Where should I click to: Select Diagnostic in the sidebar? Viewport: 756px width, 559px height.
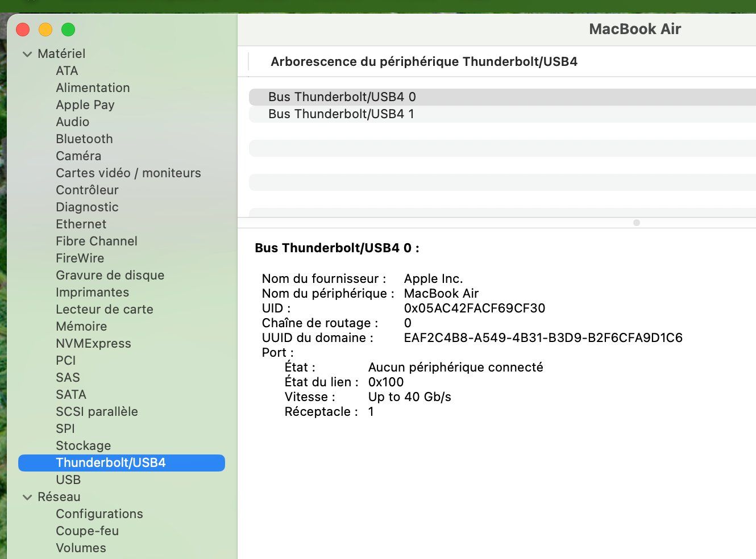pyautogui.click(x=87, y=207)
